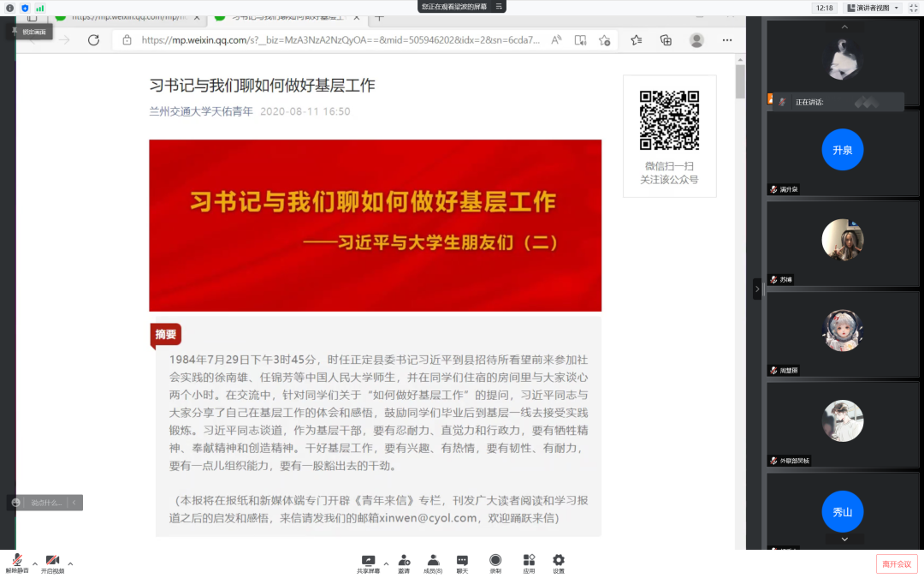The width and height of the screenshot is (924, 578).
Task: Reload page with browser refresh icon
Action: tap(94, 40)
